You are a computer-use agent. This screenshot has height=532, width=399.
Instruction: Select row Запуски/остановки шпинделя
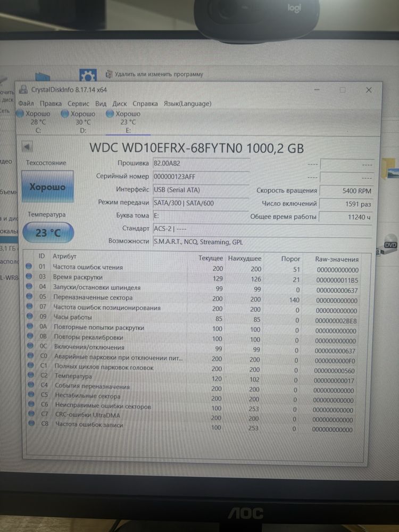pyautogui.click(x=192, y=288)
